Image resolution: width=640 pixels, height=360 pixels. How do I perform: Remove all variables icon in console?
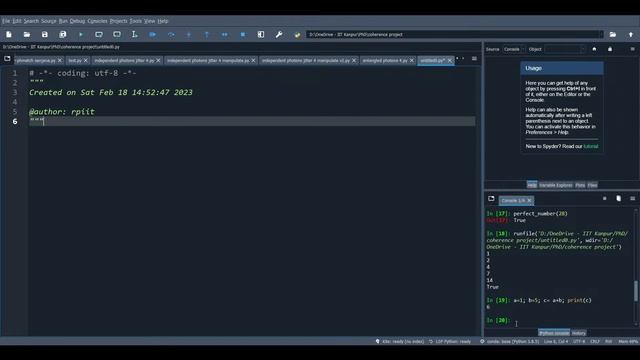(619, 199)
